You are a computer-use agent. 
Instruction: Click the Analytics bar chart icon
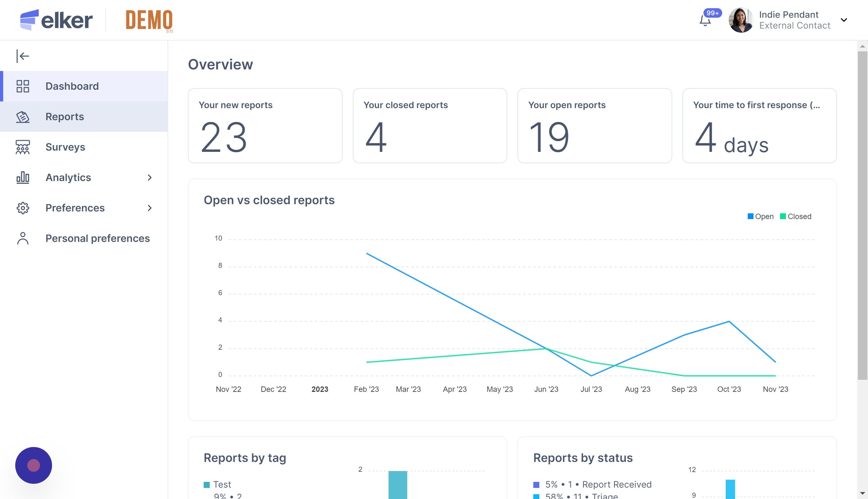tap(23, 178)
